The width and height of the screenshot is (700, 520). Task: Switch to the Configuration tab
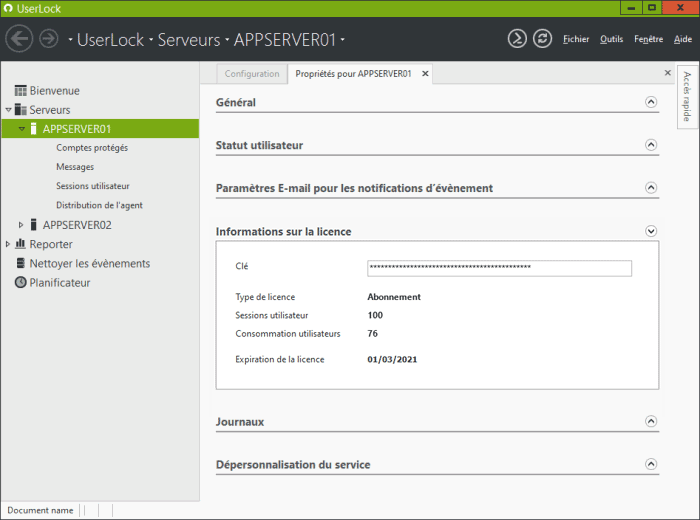point(252,74)
